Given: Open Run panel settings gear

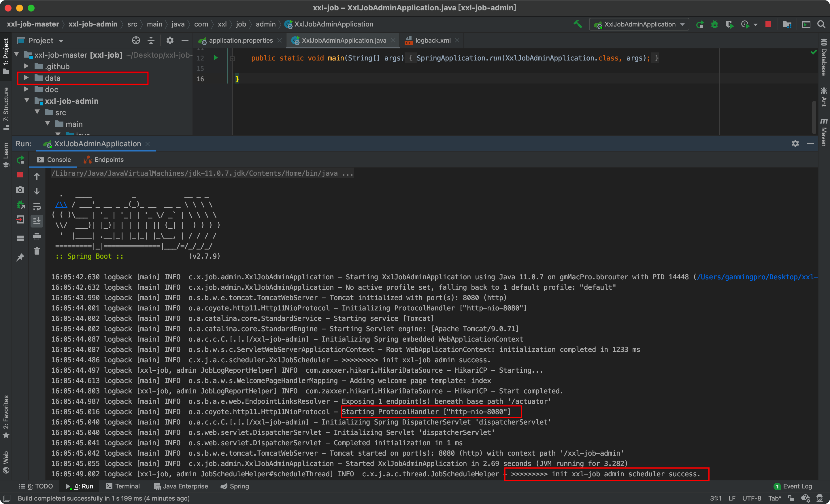Looking at the screenshot, I should point(795,144).
